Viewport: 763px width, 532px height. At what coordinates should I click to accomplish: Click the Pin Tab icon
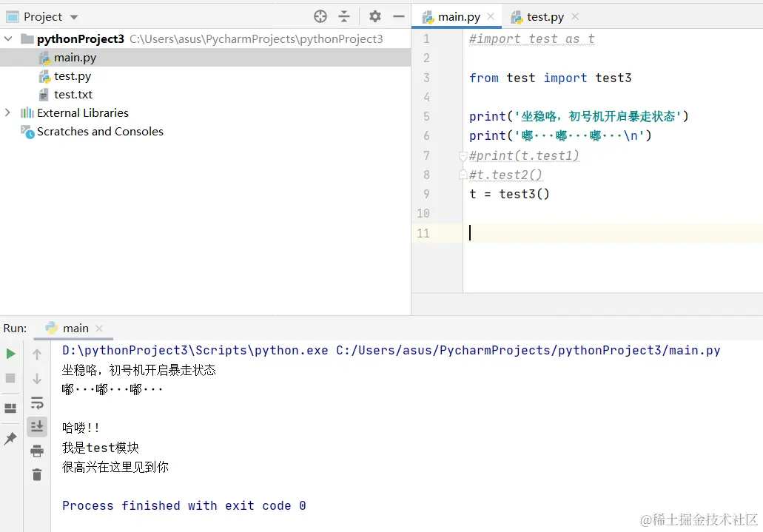(10, 438)
